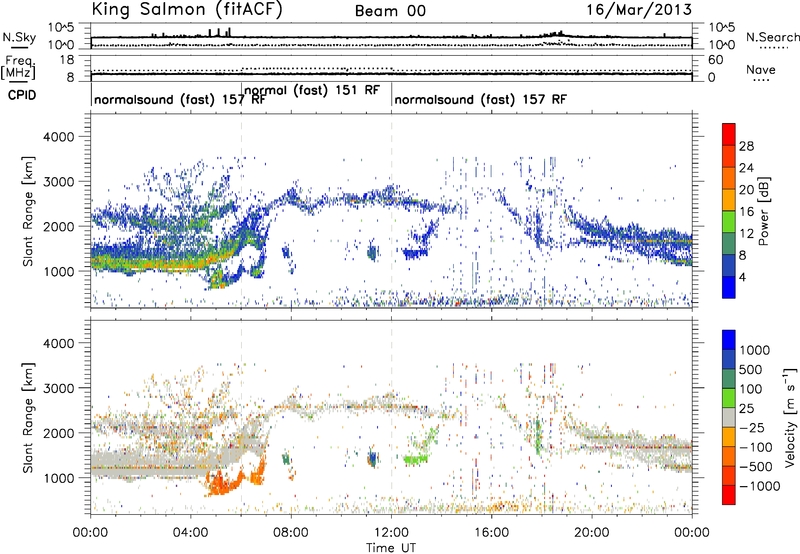Click the '04:00' time tick label
This screenshot has height=554, width=800.
(x=191, y=533)
